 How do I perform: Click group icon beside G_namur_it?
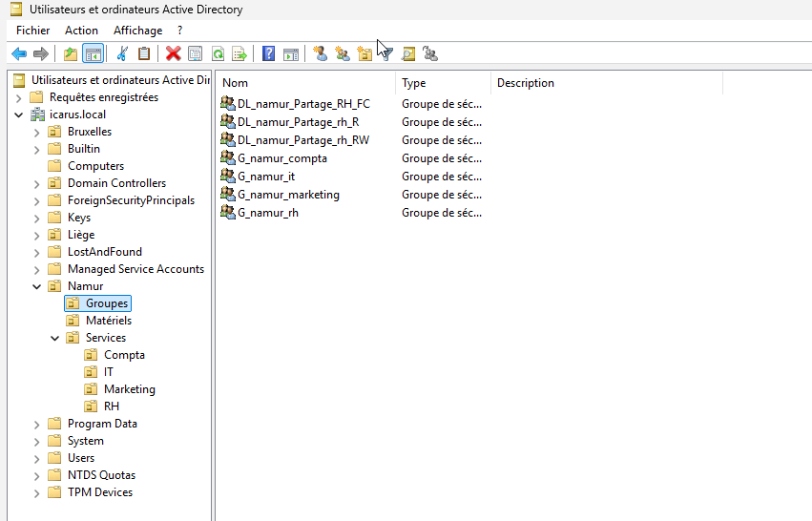pyautogui.click(x=228, y=177)
